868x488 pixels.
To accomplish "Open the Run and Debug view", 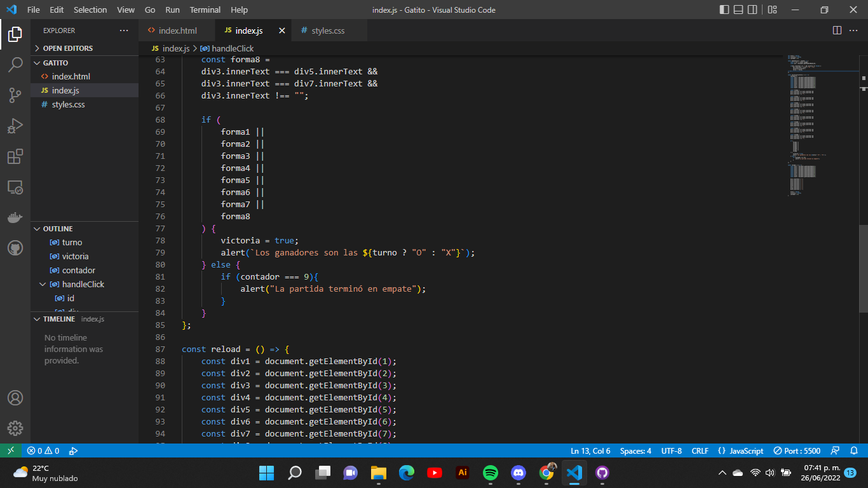I will 15,126.
